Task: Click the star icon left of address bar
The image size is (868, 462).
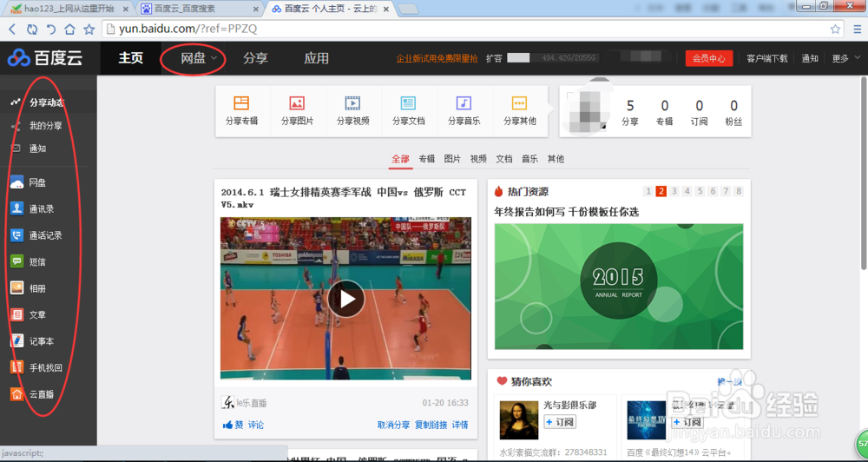Action: (89, 30)
